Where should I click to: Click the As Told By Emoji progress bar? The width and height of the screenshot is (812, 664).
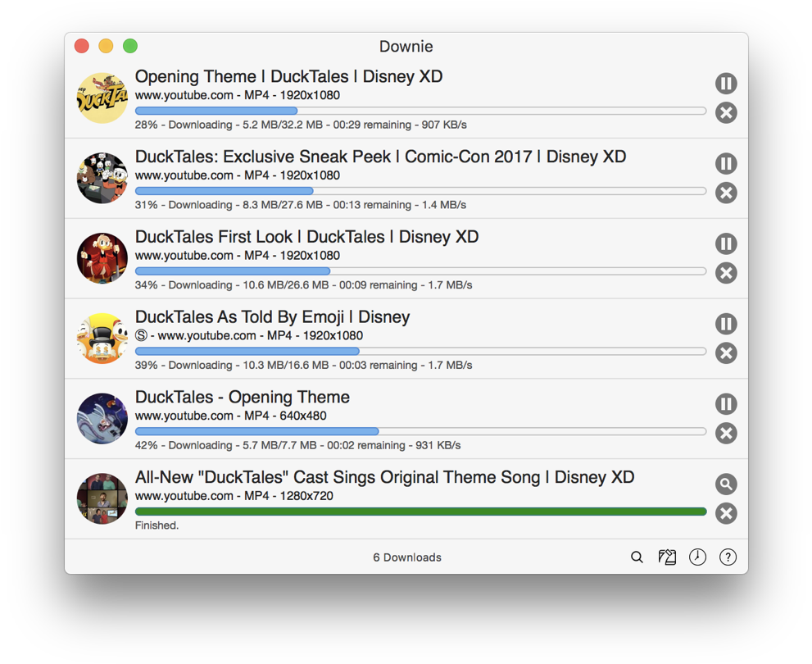[x=420, y=352]
